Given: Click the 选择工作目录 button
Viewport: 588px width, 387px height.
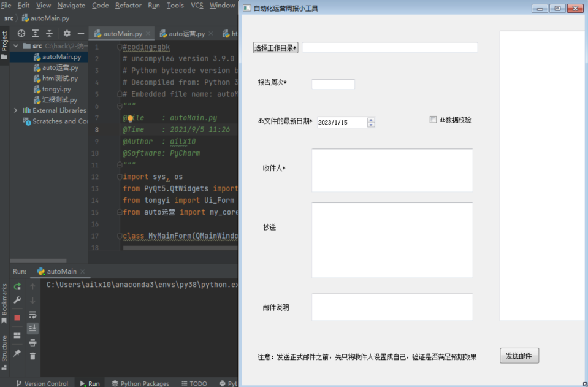Looking at the screenshot, I should pyautogui.click(x=275, y=48).
